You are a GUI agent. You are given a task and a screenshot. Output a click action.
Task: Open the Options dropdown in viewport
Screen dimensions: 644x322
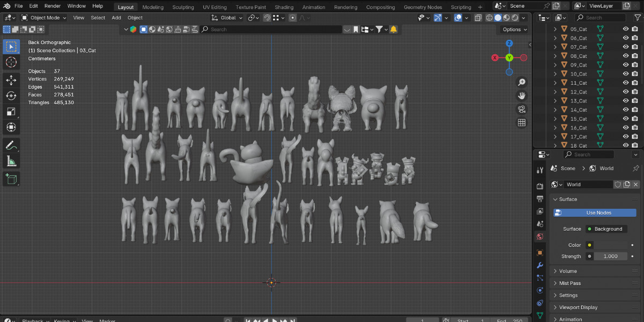pos(514,30)
